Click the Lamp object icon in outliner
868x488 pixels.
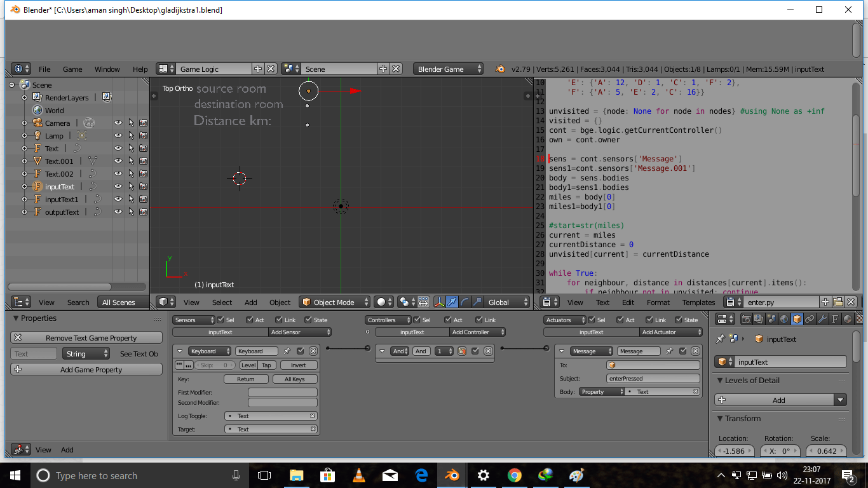click(x=37, y=136)
